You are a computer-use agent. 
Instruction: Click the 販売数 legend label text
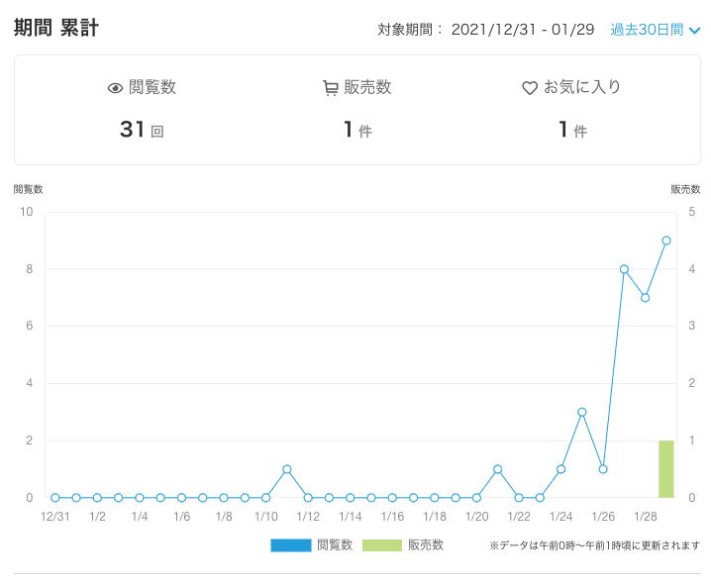pos(426,544)
